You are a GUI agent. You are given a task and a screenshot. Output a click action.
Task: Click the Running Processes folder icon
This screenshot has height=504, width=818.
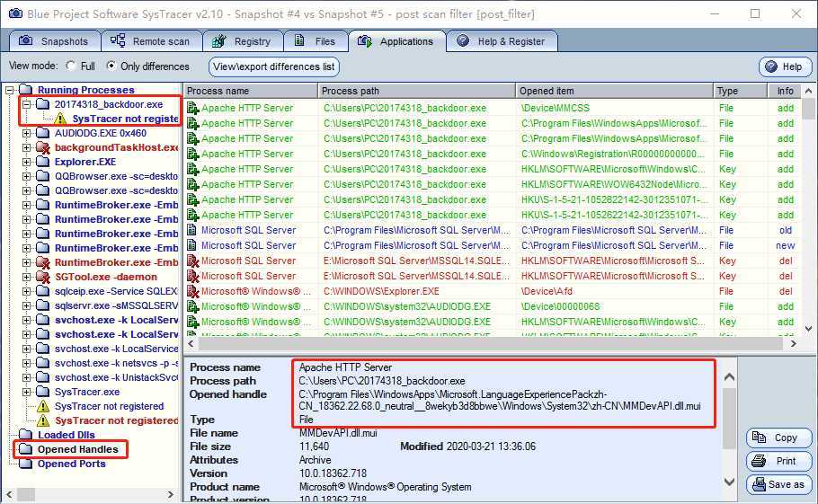click(25, 90)
